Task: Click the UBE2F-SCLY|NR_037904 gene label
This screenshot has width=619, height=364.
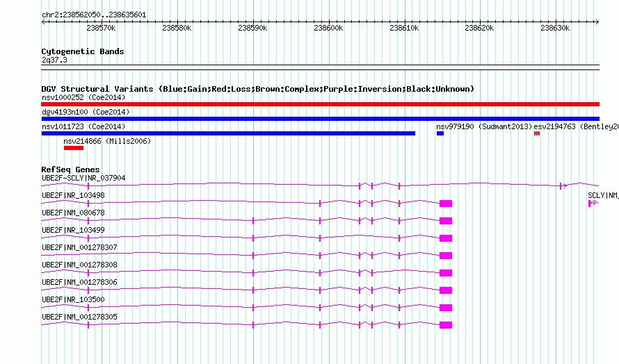Action: coord(83,178)
